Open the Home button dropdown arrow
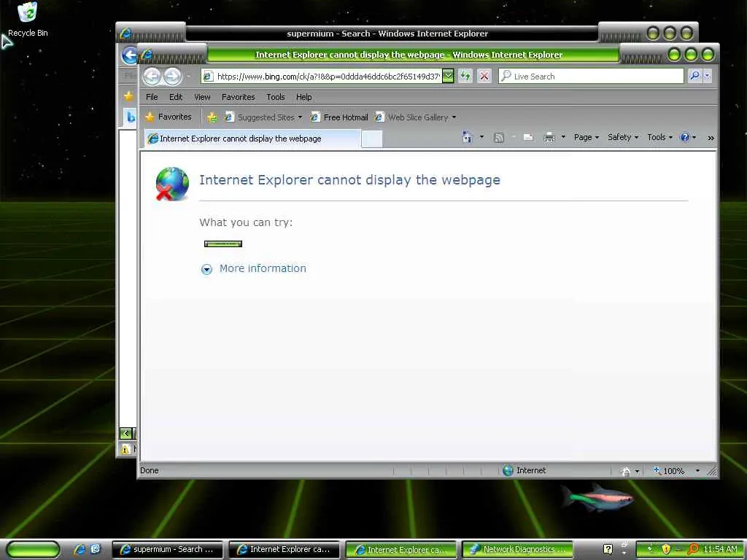This screenshot has width=747, height=560. tap(481, 137)
